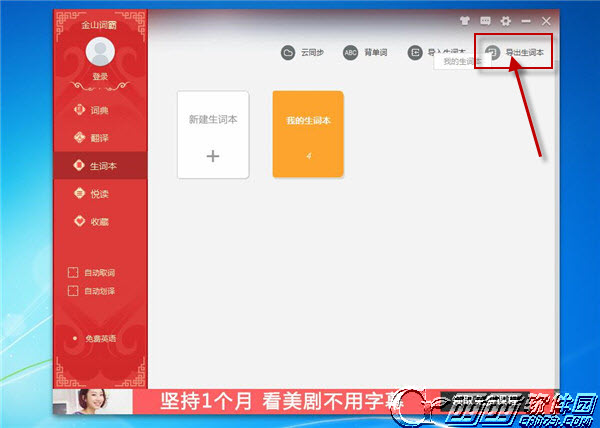
Task: Click the user avatar picture
Action: [100, 52]
